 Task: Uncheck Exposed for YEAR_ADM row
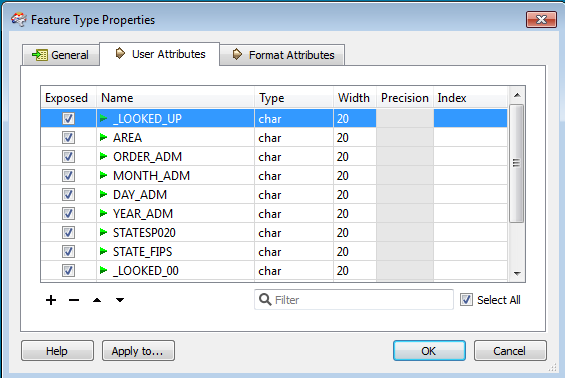pos(68,213)
